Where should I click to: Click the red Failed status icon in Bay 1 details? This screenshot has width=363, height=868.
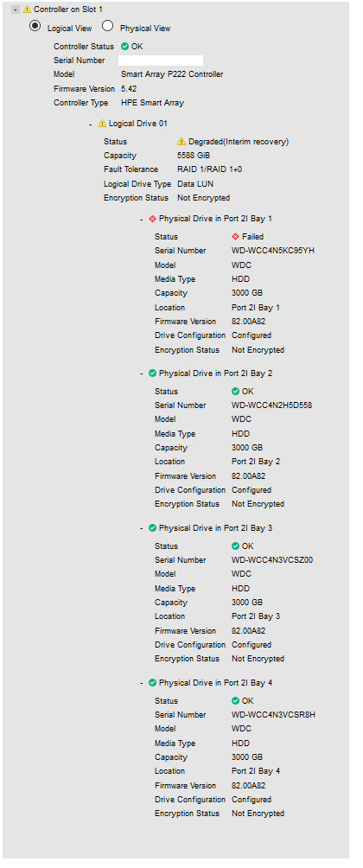tap(236, 236)
